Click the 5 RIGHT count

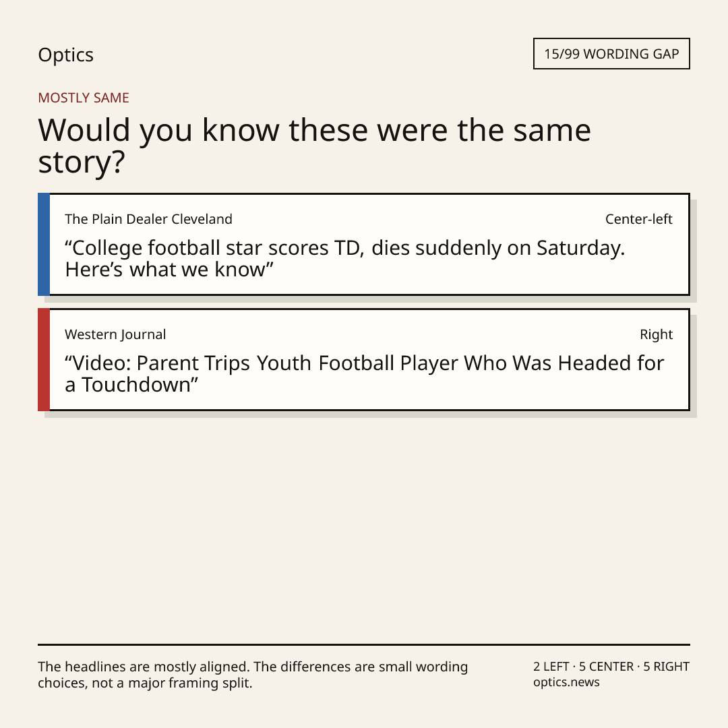pyautogui.click(x=666, y=667)
